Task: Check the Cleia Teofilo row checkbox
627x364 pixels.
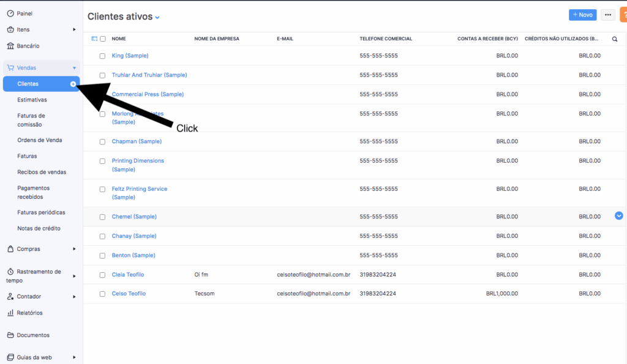Action: [x=102, y=275]
